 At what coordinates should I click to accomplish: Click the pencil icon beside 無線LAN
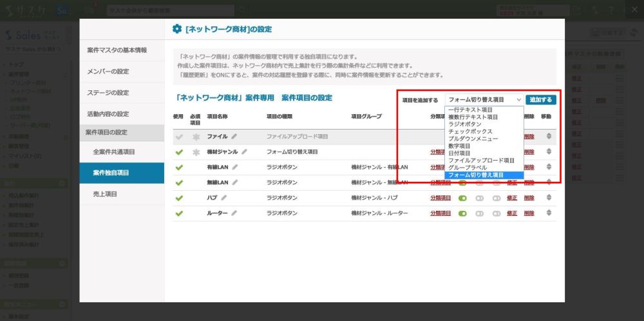point(234,182)
